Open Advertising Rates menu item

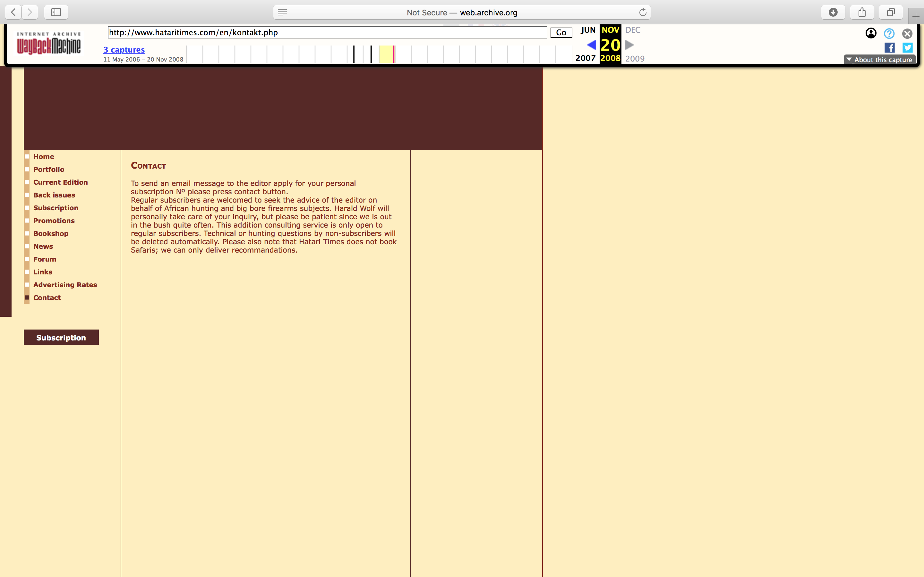[65, 285]
